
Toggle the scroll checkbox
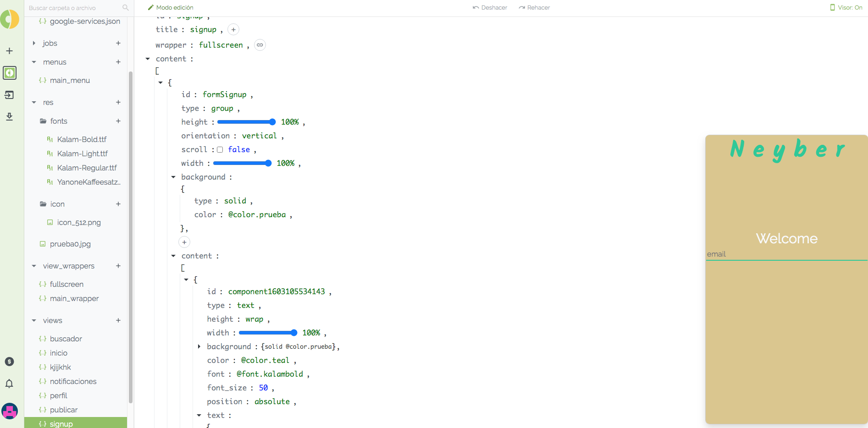pos(220,150)
